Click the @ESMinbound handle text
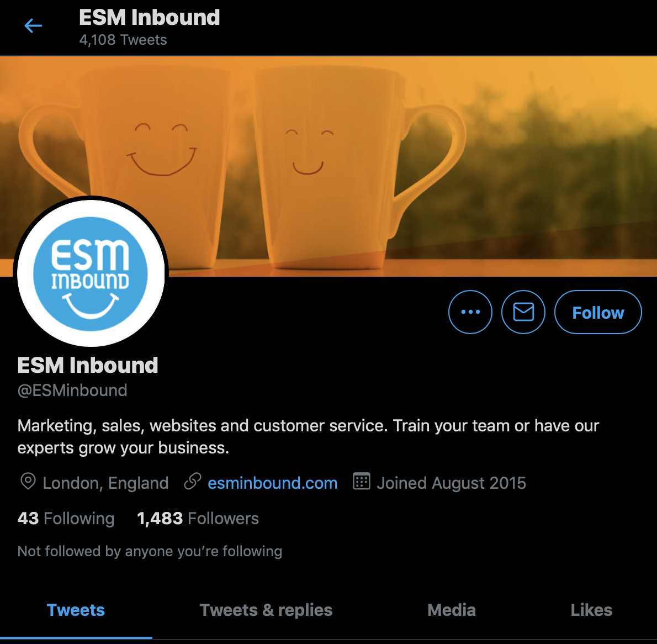This screenshot has width=657, height=644. (x=72, y=390)
